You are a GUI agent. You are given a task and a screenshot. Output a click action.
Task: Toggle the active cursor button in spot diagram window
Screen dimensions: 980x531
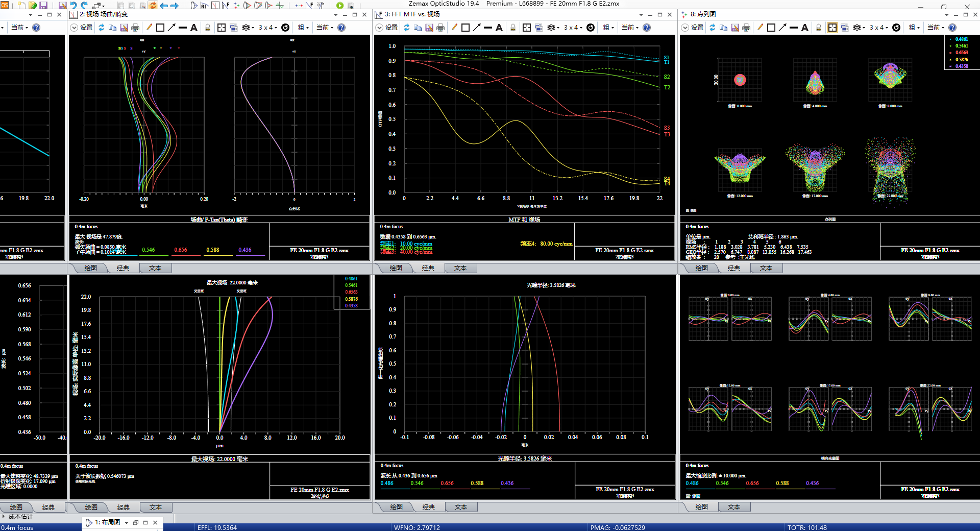point(832,28)
